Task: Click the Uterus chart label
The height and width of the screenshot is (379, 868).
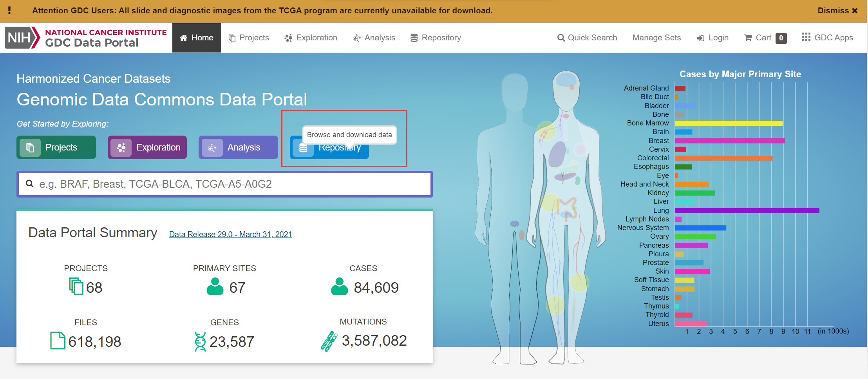Action: (x=658, y=324)
